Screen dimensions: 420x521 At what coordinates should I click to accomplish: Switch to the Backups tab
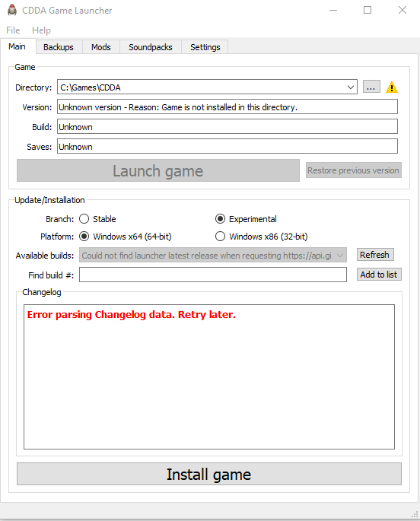point(59,47)
